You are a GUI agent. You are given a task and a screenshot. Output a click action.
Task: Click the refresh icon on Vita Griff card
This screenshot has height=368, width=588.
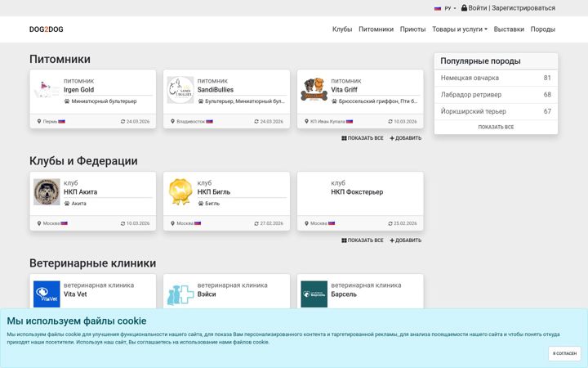pyautogui.click(x=390, y=121)
